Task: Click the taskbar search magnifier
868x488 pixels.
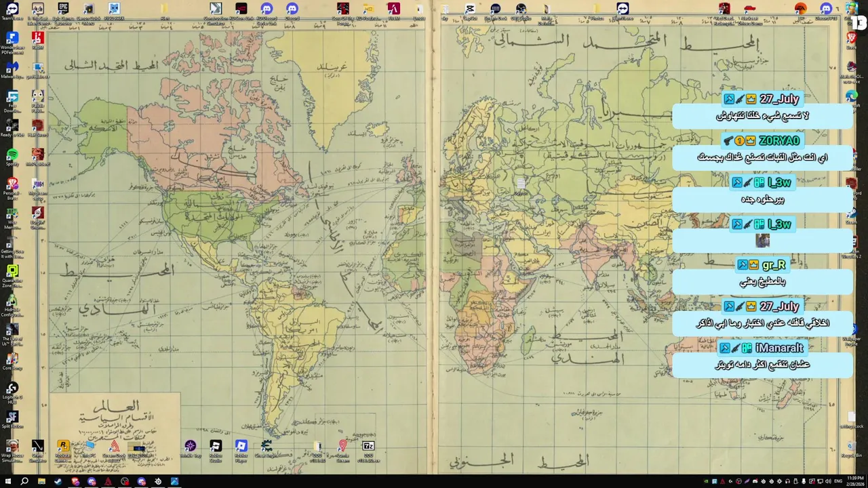Action: pos(24,481)
